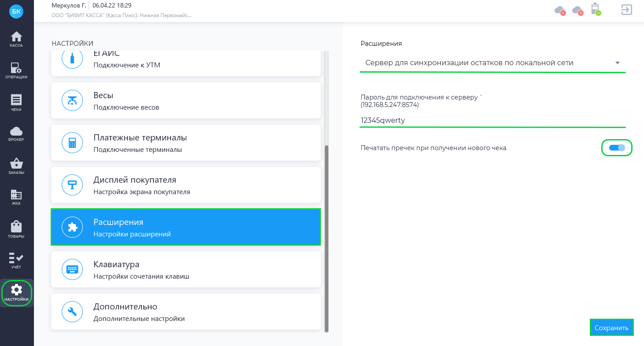Open the Чеки receipts section
This screenshot has width=644, height=346.
[16, 103]
